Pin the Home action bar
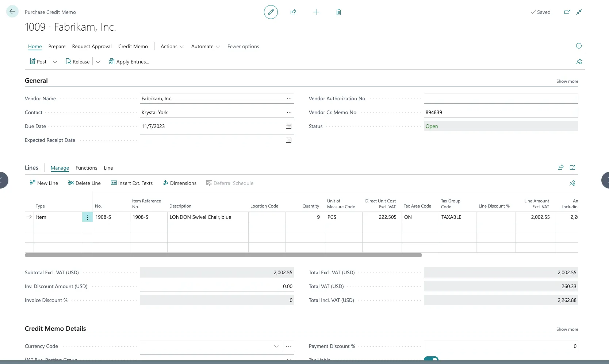 (579, 62)
